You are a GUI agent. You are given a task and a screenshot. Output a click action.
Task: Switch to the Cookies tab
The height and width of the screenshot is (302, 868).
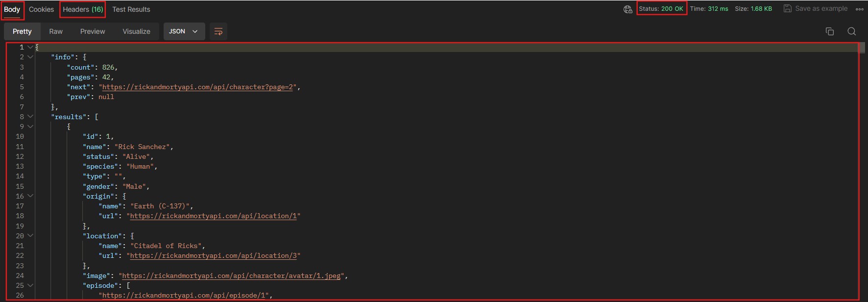pos(41,9)
